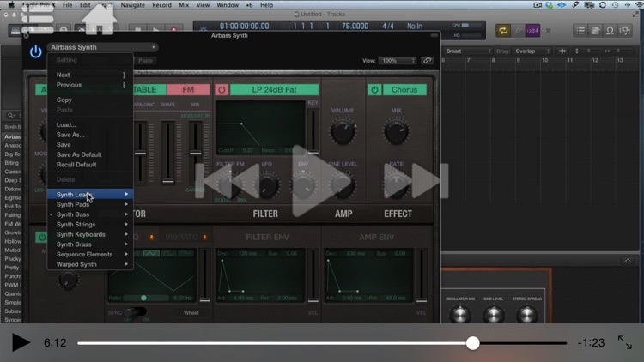Screen dimensions: 644x362
Task: Switch oscillator to TABLE tab
Action: [x=149, y=89]
